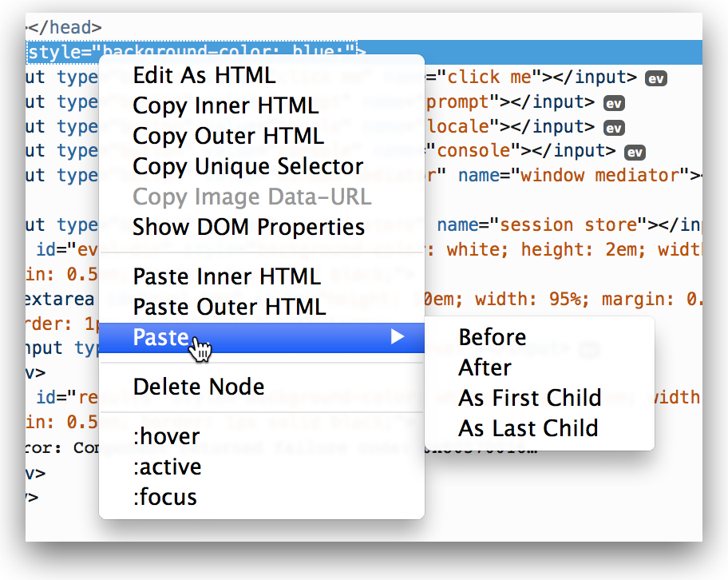Image resolution: width=728 pixels, height=580 pixels.
Task: Pick Before in the Paste submenu
Action: coord(493,337)
